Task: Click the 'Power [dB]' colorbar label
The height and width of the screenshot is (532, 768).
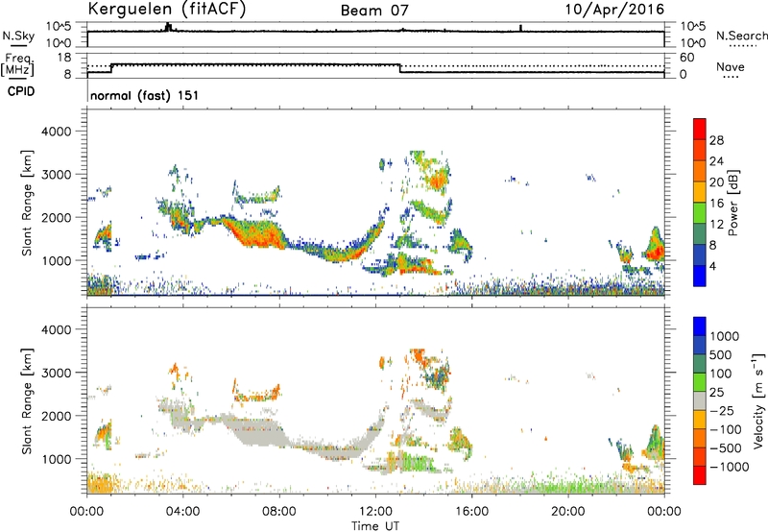Action: coord(732,203)
